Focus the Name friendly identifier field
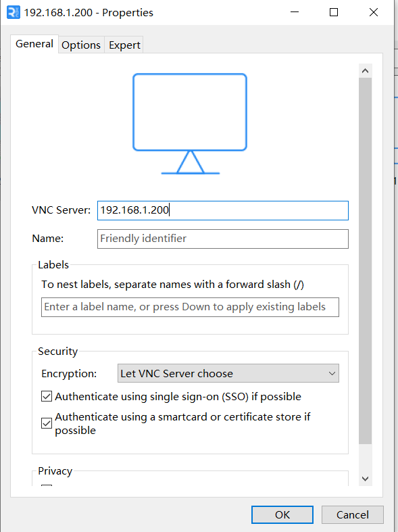 pyautogui.click(x=223, y=239)
